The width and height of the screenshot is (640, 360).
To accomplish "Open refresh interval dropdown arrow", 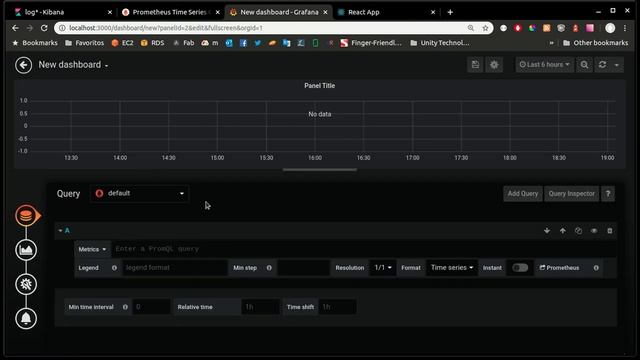I will coord(617,64).
